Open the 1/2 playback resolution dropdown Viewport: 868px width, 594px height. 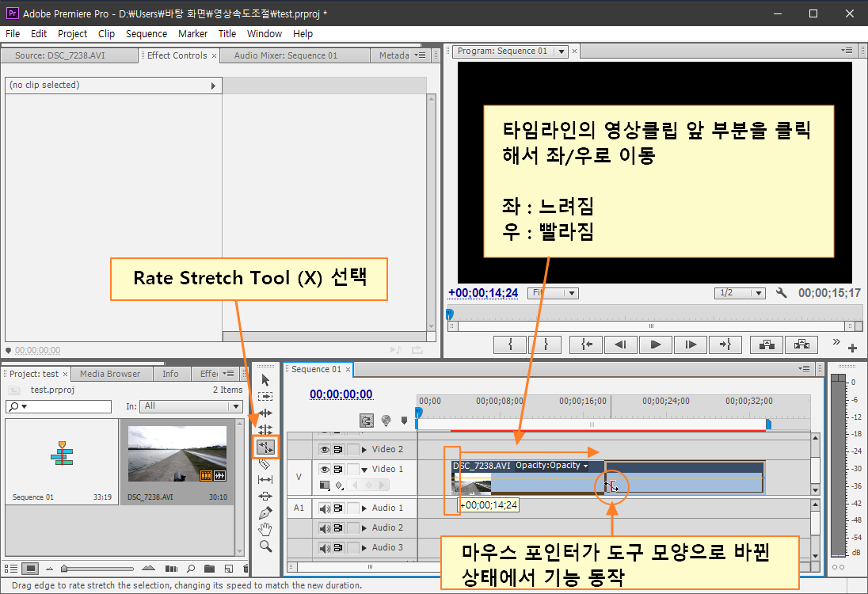[740, 293]
